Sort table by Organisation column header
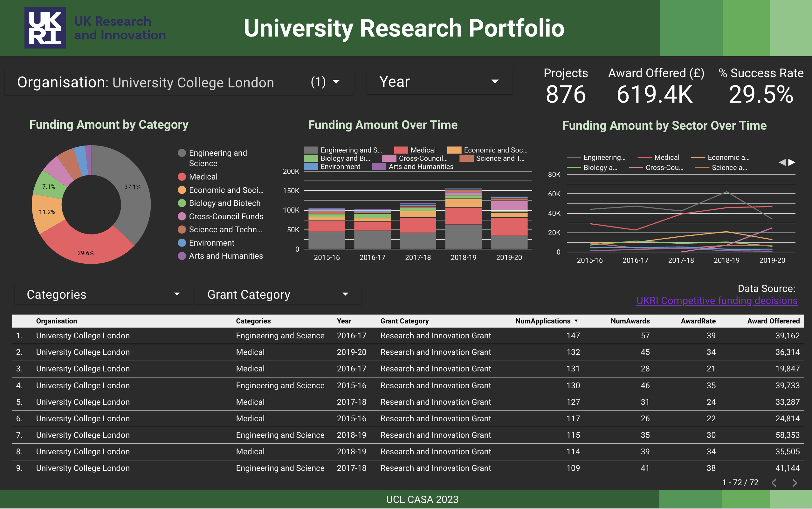The height and width of the screenshot is (509, 812). point(57,321)
